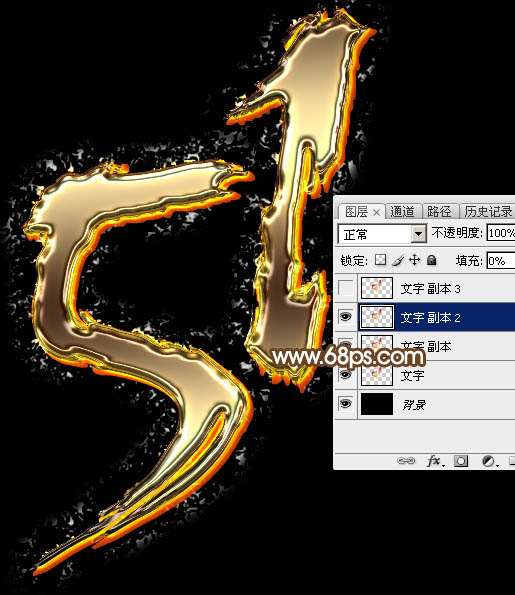The image size is (515, 595).
Task: Switch to the 历史记录 tab
Action: coord(488,212)
